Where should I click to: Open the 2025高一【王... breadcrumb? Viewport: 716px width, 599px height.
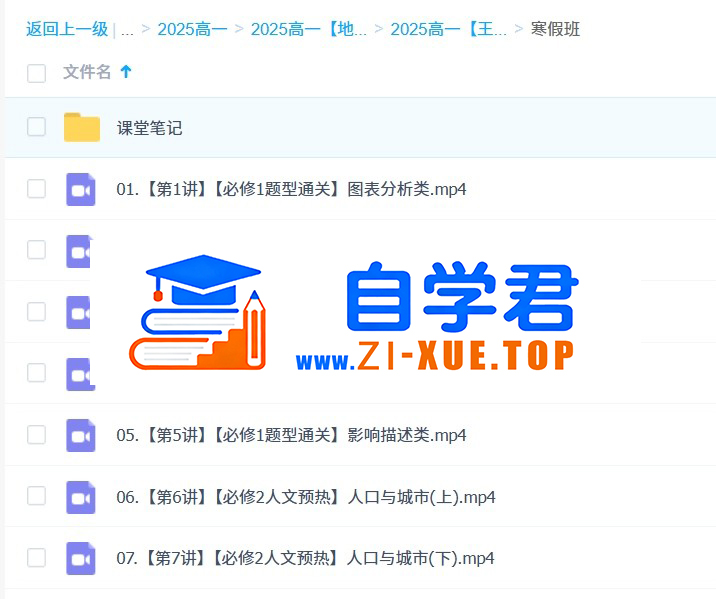(448, 29)
